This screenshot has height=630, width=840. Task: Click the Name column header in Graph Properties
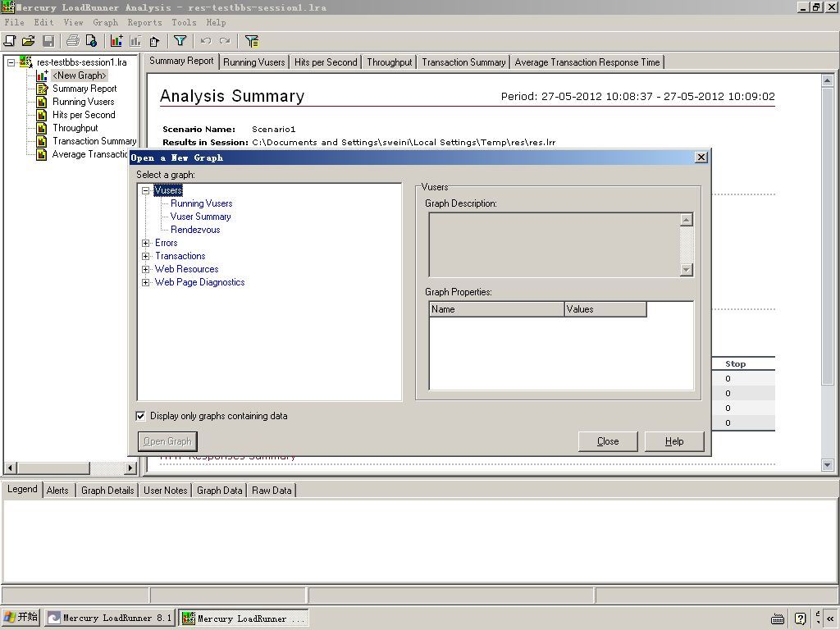tap(496, 309)
